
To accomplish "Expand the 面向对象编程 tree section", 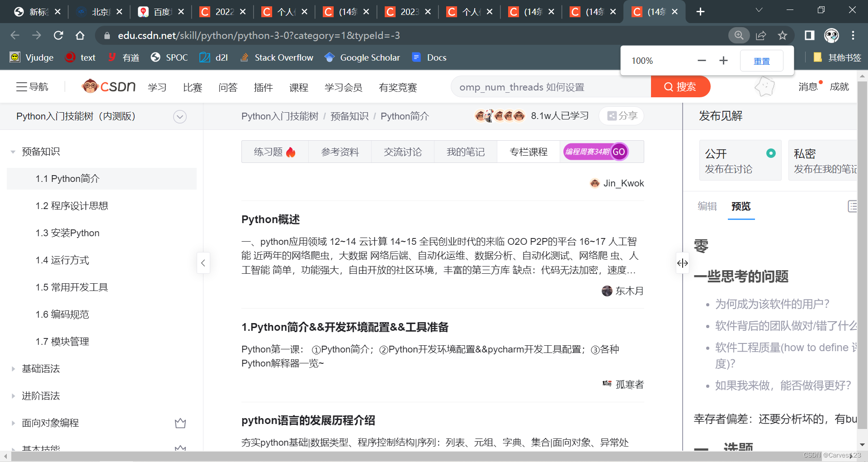I will [13, 423].
